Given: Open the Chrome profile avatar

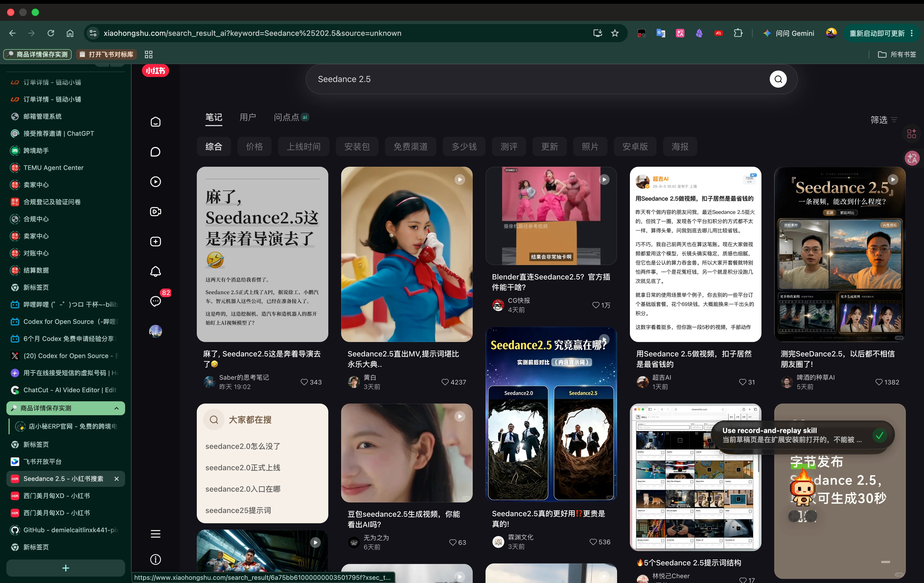Looking at the screenshot, I should pos(831,33).
